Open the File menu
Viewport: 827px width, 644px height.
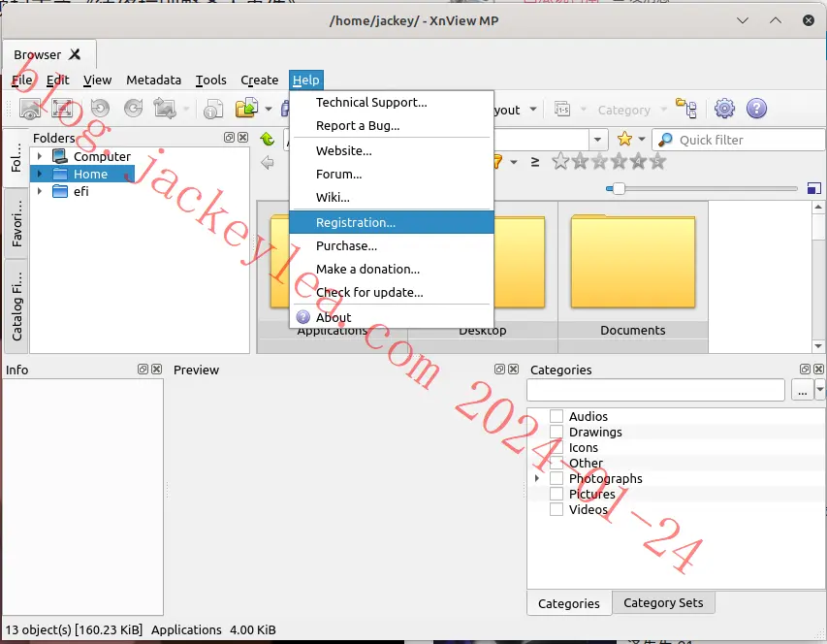pos(22,80)
